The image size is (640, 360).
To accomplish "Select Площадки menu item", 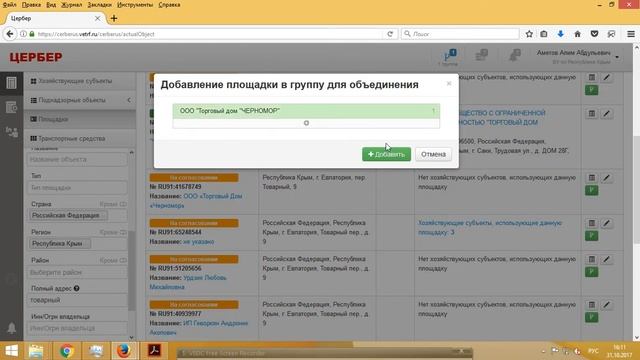I will pos(80,119).
